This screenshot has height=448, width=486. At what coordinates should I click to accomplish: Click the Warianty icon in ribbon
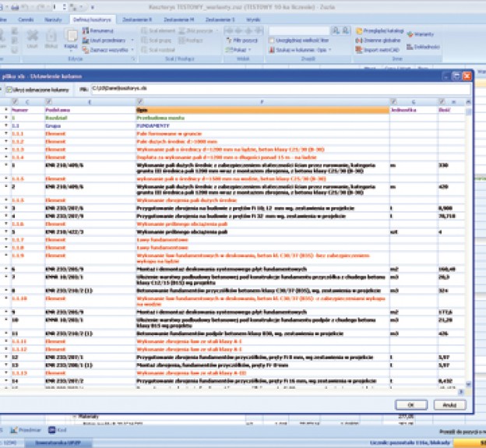coord(420,34)
